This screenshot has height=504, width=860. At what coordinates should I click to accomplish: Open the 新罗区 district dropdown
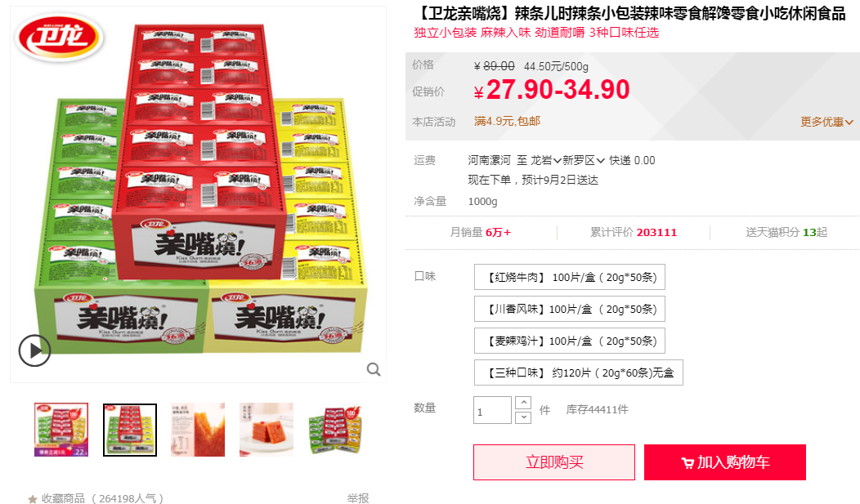(584, 160)
